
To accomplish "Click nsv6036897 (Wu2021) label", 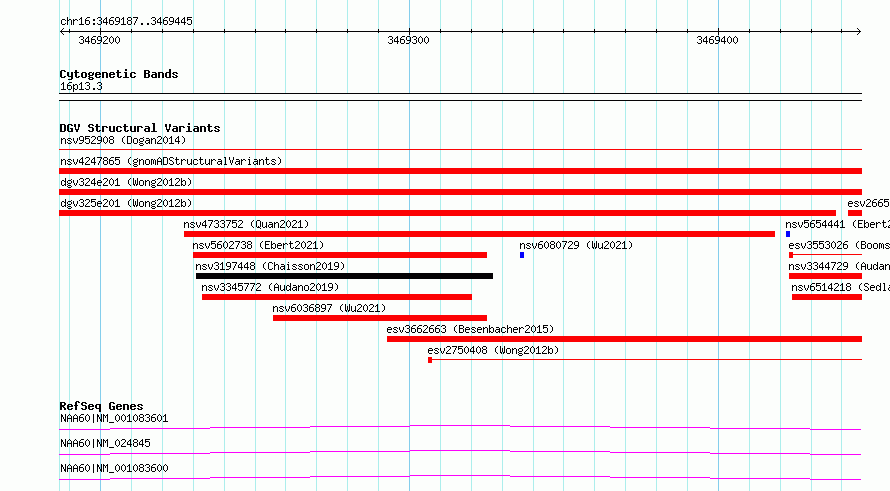I will 329,308.
